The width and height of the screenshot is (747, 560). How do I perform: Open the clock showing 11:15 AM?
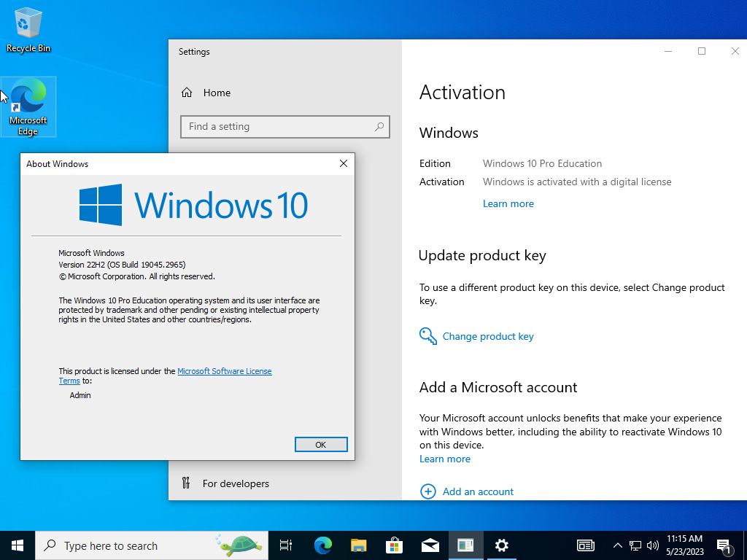click(x=684, y=545)
